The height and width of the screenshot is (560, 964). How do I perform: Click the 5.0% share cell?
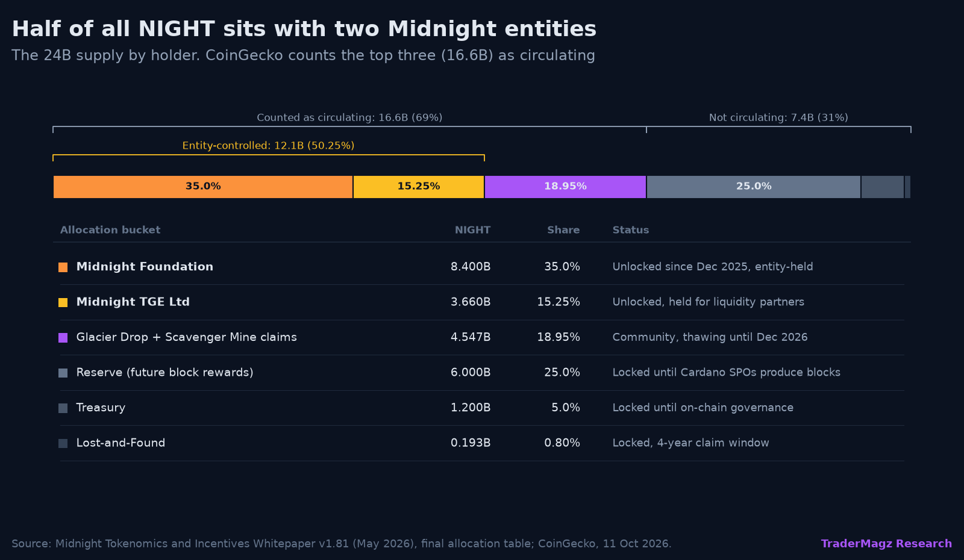click(566, 408)
